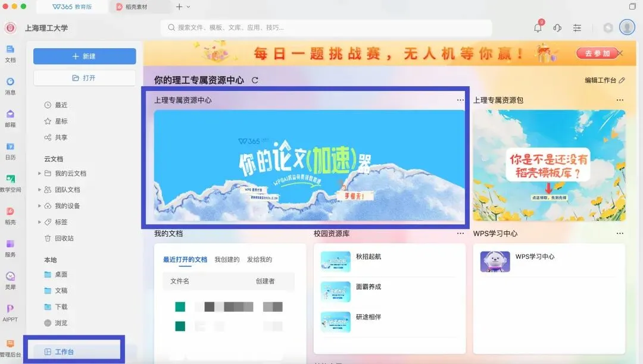
Task: Open the 邮箱 mailbox icon
Action: [x=10, y=118]
